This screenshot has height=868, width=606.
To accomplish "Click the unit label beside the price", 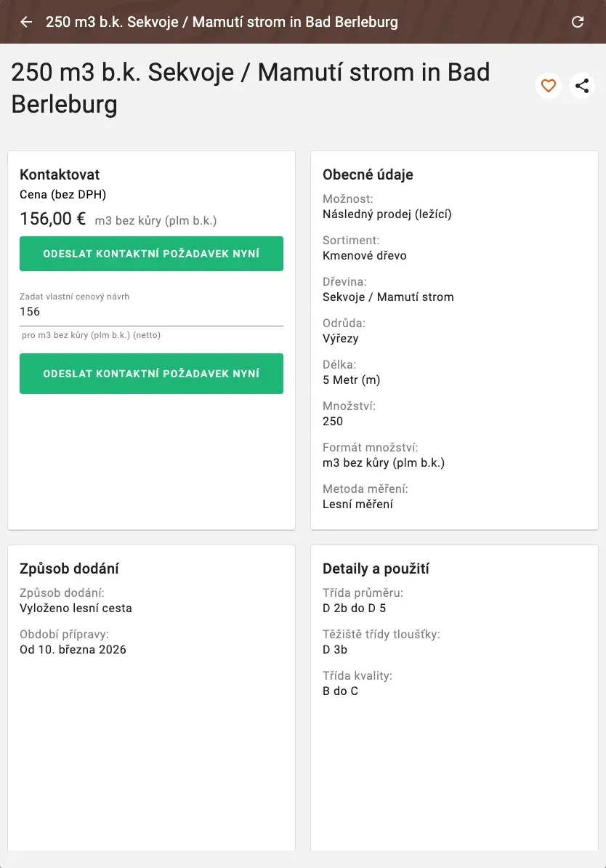I will (155, 221).
